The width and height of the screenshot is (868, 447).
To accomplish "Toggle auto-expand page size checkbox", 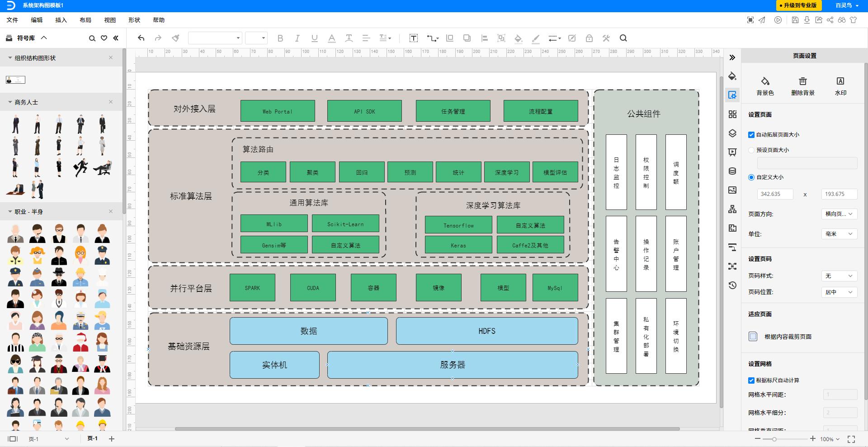I will coord(751,134).
